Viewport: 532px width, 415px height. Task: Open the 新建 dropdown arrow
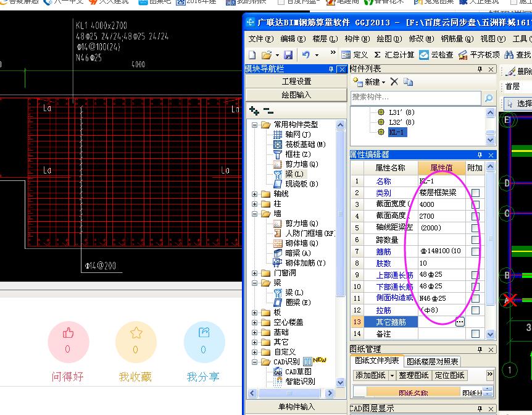(383, 82)
